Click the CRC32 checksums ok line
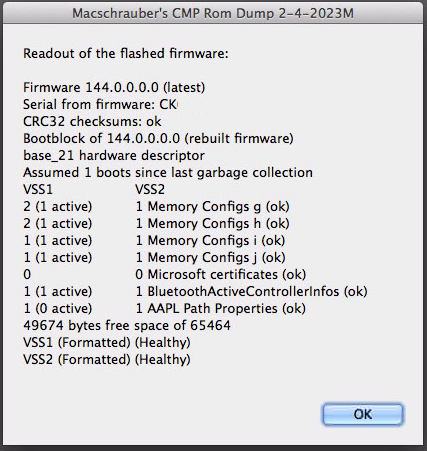The width and height of the screenshot is (427, 451). point(92,122)
